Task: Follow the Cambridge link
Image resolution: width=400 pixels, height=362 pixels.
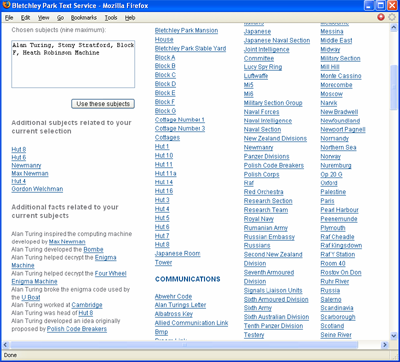Action: pos(87,305)
